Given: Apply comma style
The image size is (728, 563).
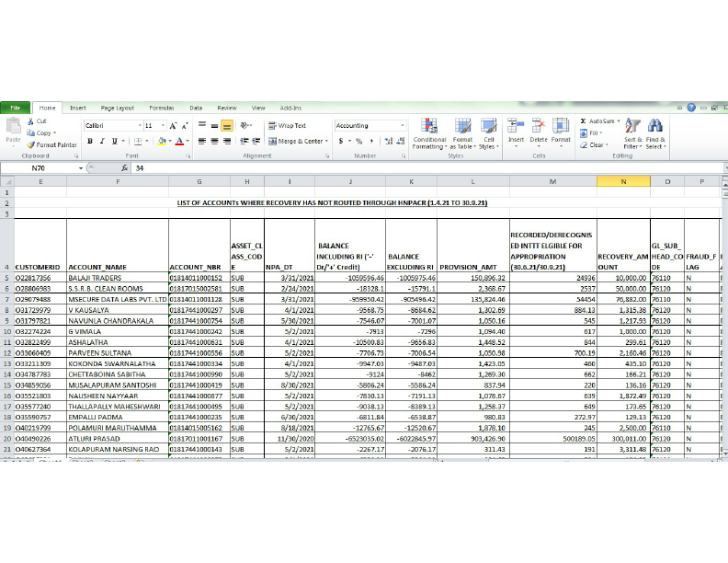Looking at the screenshot, I should click(x=371, y=142).
